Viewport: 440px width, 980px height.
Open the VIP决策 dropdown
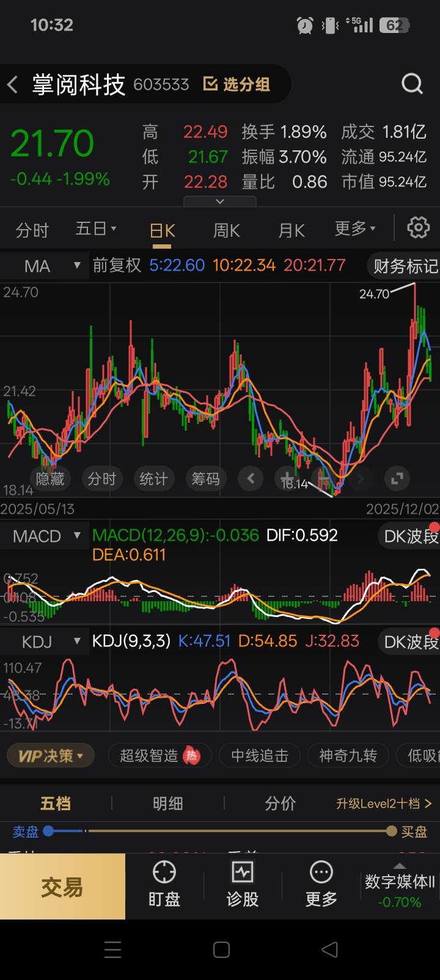tap(50, 756)
